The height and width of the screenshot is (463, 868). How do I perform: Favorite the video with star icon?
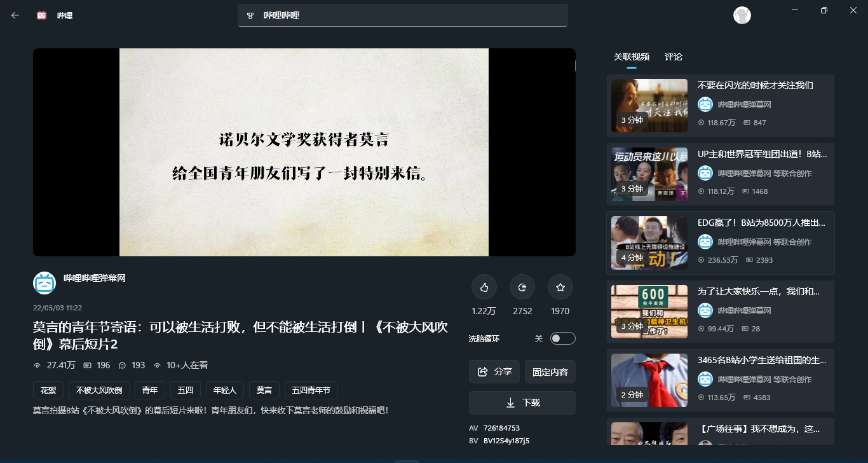tap(560, 287)
